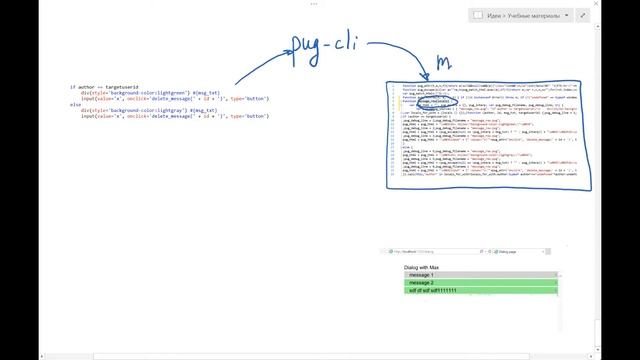640x360 pixels.
Task: Click the three-dots handle at top
Action: 314,4
